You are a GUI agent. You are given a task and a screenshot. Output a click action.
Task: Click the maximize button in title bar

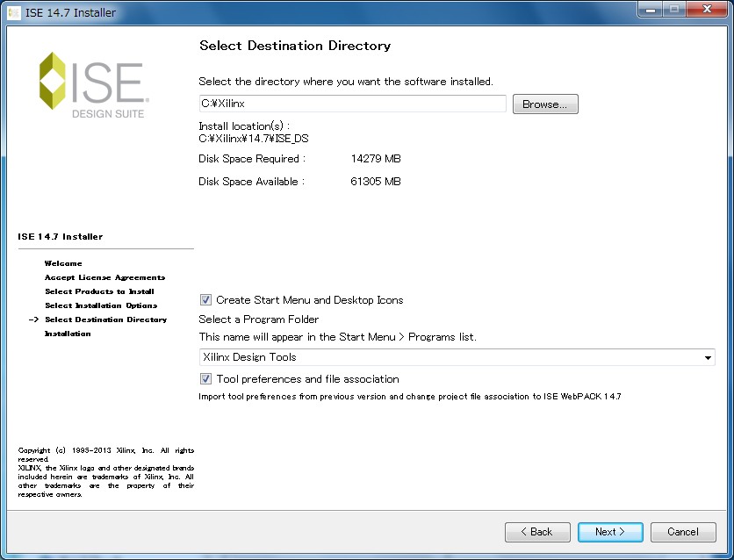coord(674,10)
